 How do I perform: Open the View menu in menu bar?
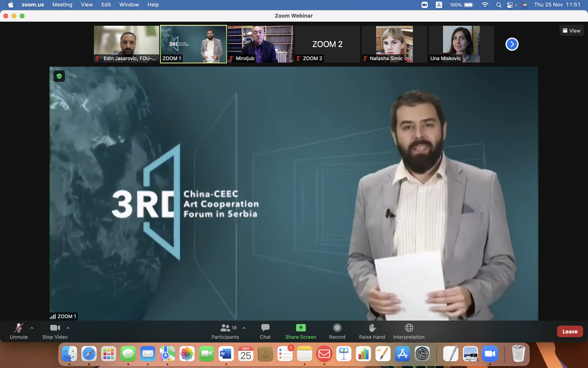[x=87, y=5]
